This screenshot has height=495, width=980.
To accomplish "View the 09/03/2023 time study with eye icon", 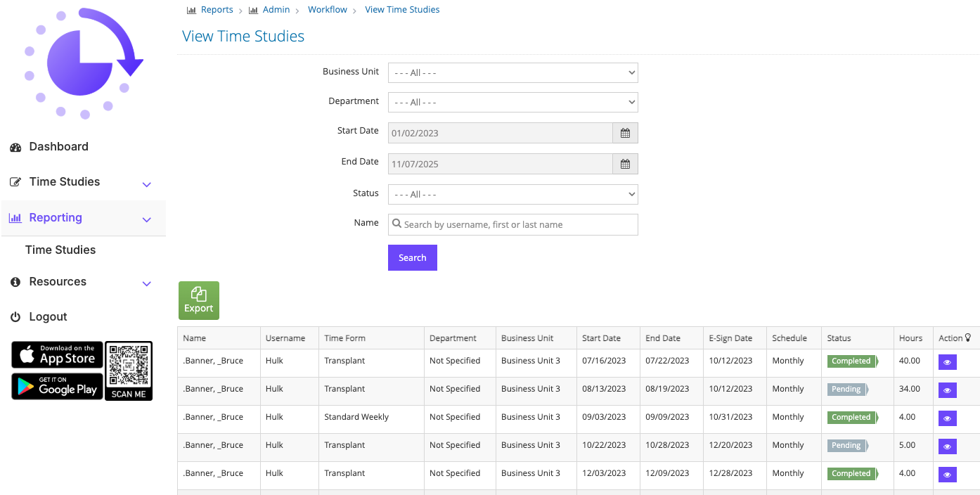I will coord(947,418).
